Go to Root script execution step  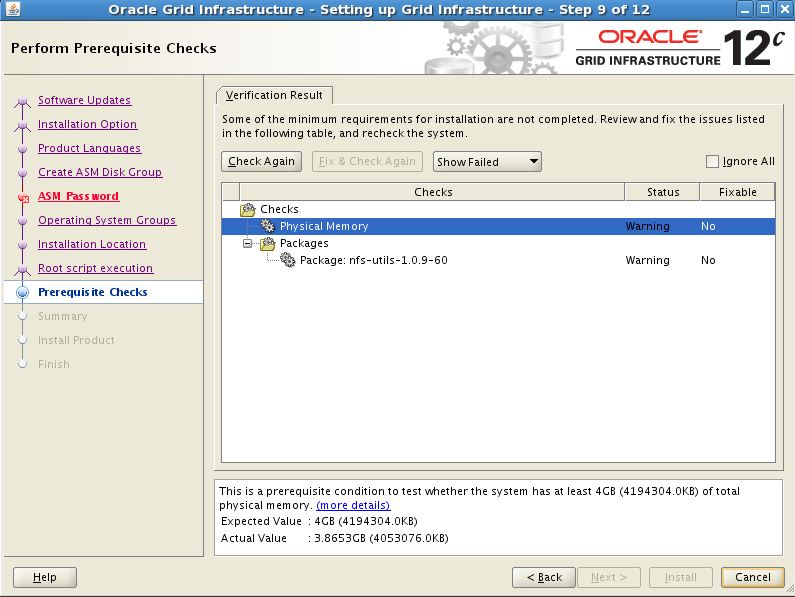(x=96, y=268)
